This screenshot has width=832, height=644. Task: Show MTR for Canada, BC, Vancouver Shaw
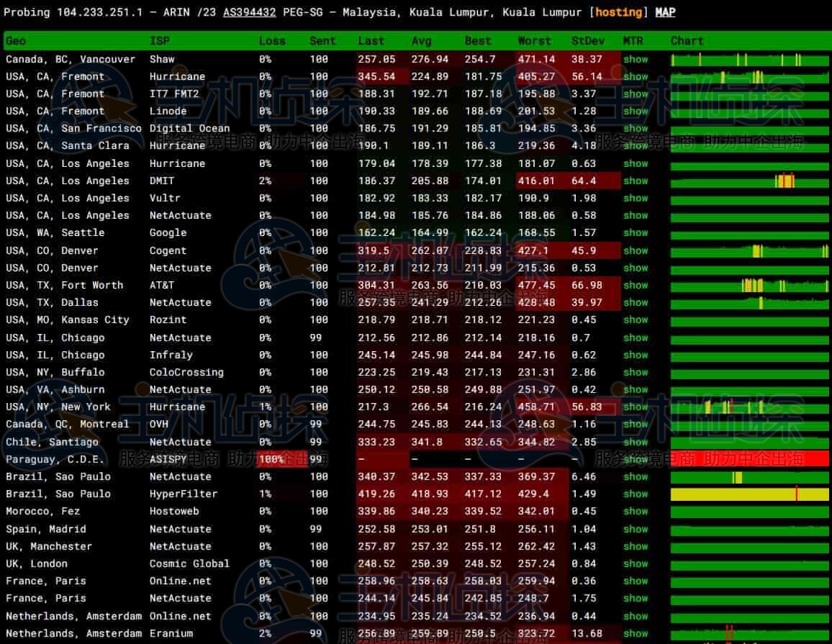(636, 59)
